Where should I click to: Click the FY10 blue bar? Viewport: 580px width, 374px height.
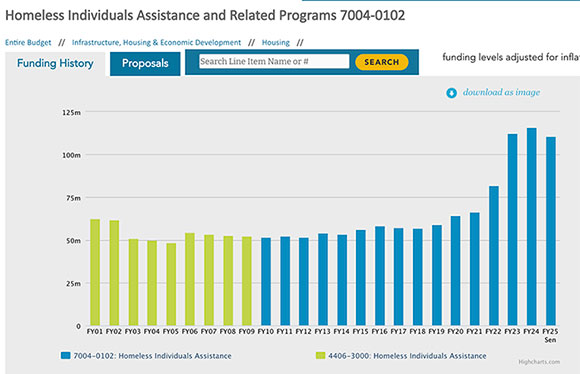[266, 282]
